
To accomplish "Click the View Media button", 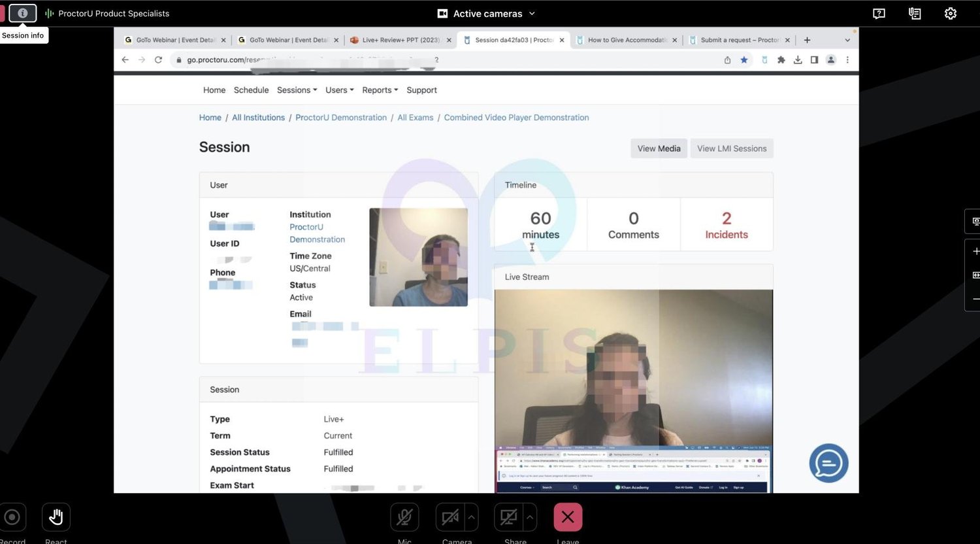I will [x=659, y=148].
